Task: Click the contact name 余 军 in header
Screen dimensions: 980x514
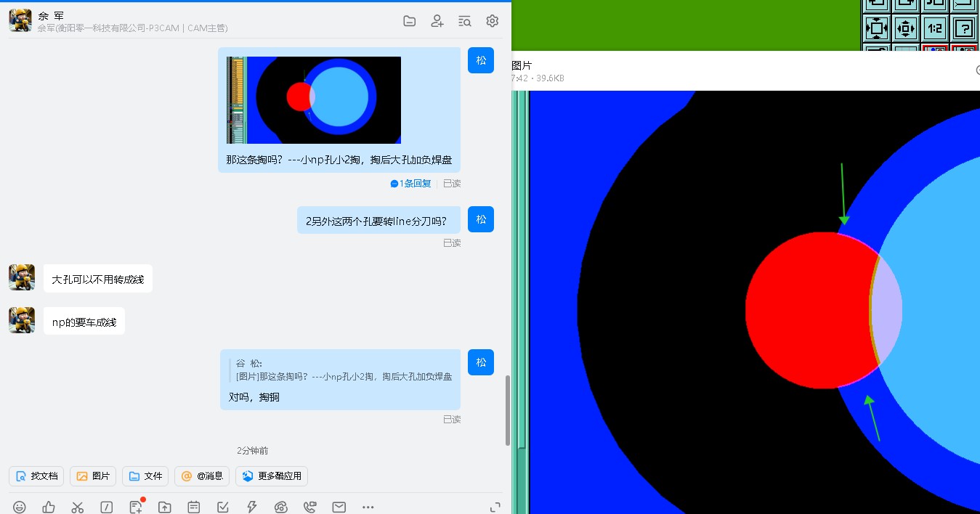Action: [51, 15]
